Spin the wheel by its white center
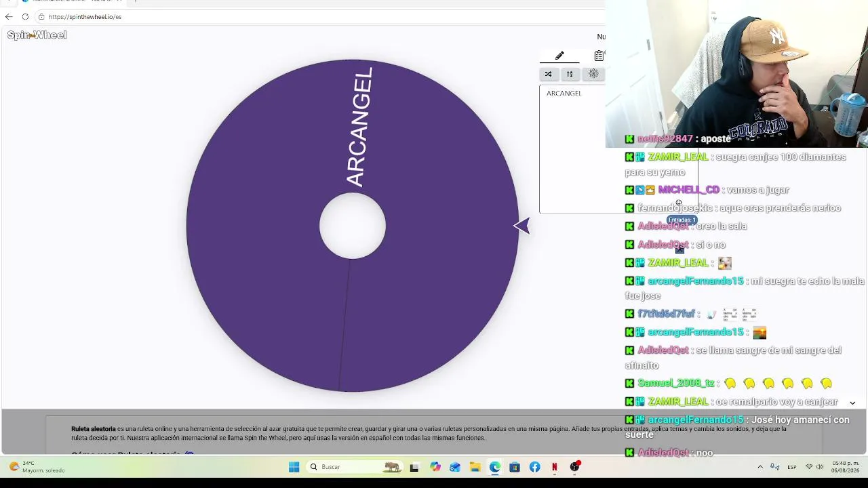Viewport: 868px width, 488px height. click(x=353, y=226)
